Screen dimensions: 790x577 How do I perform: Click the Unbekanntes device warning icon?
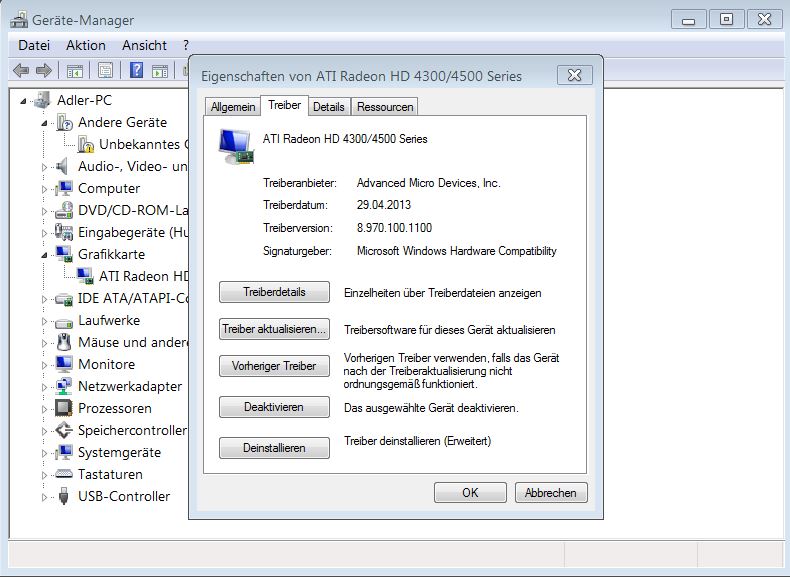86,144
